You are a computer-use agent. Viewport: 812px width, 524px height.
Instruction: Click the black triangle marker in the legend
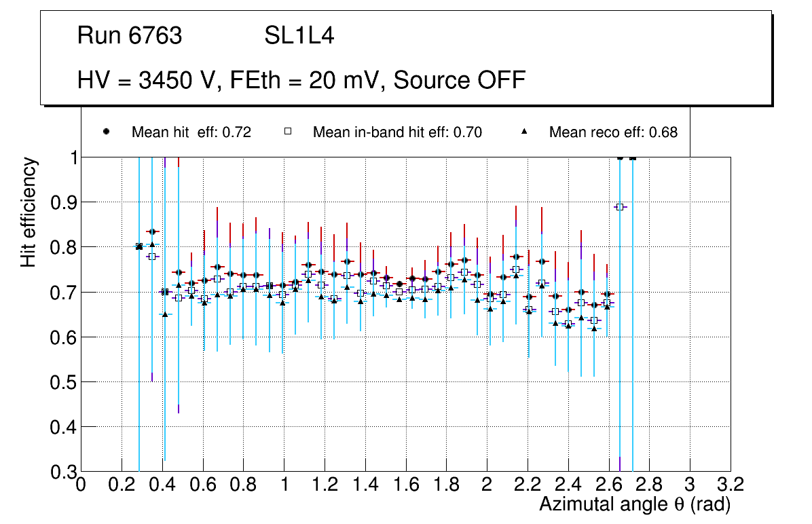click(x=523, y=132)
